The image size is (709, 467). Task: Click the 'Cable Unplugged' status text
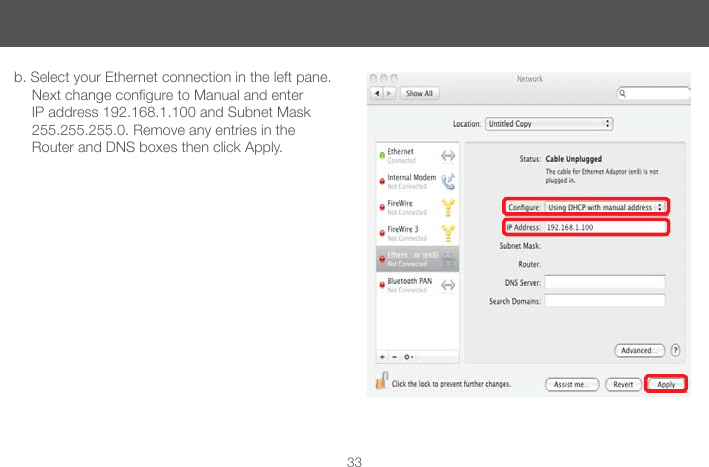point(573,159)
